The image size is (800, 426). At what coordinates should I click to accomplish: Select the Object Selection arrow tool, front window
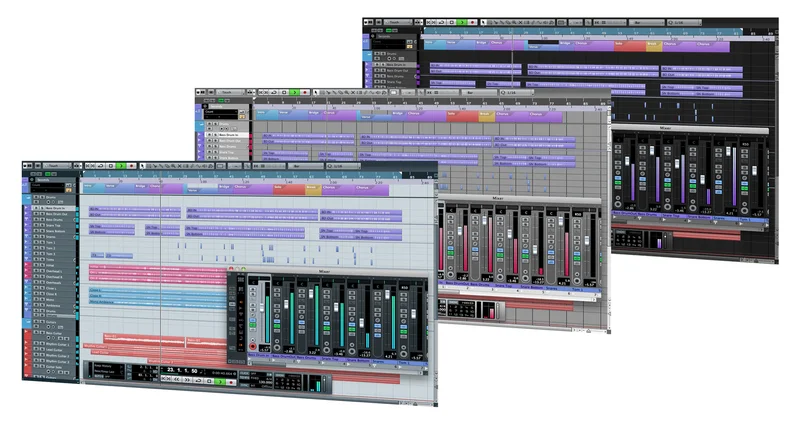(143, 166)
